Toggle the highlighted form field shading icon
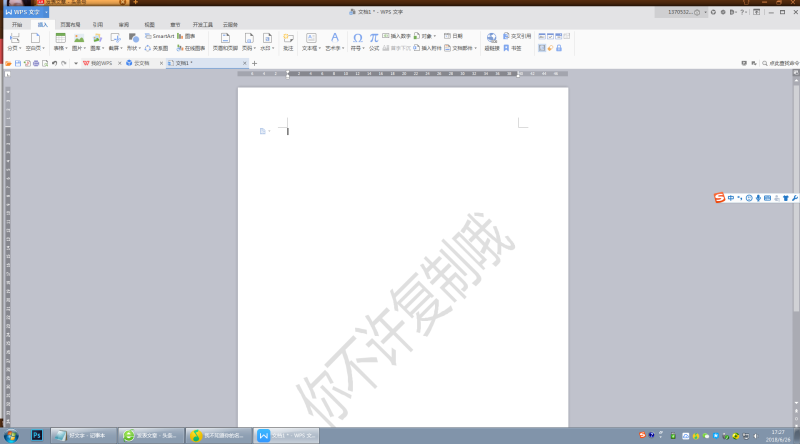The width and height of the screenshot is (800, 444). (542, 48)
